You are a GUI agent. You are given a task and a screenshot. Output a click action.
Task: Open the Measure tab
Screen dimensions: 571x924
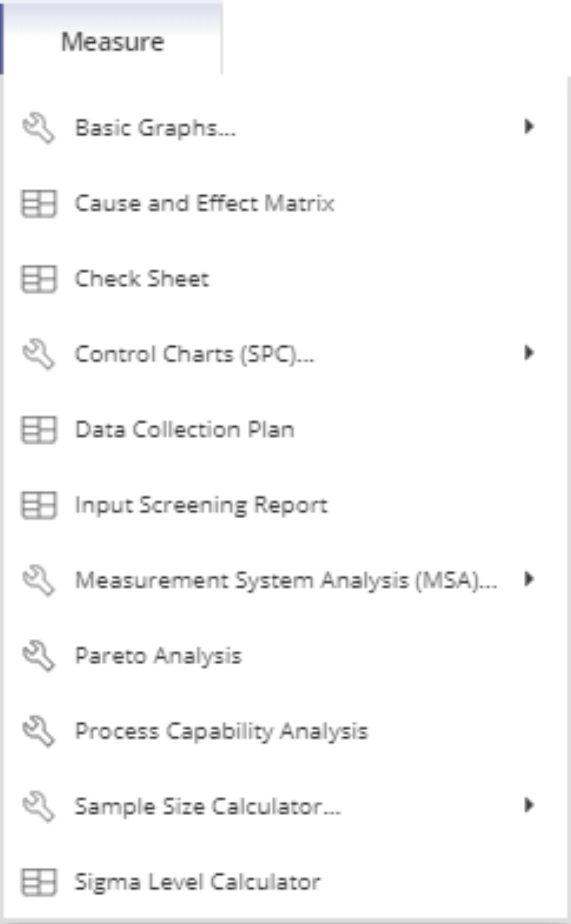(112, 41)
